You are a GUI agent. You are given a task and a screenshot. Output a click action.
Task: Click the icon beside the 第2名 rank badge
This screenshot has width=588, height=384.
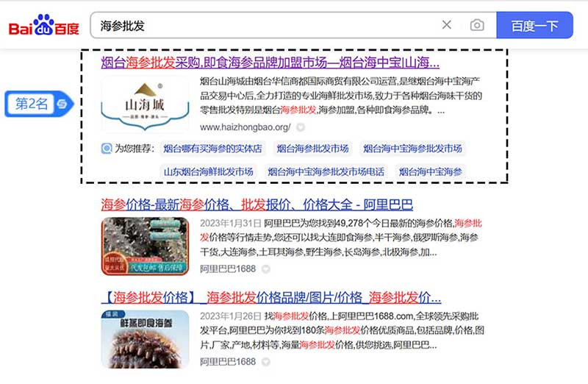63,104
